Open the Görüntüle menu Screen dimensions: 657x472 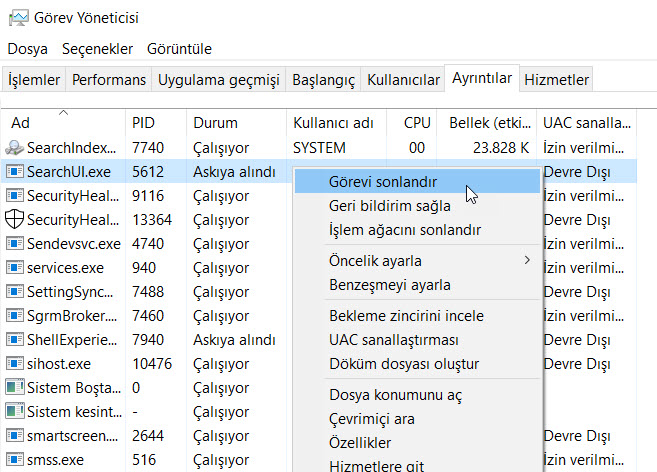pos(179,49)
